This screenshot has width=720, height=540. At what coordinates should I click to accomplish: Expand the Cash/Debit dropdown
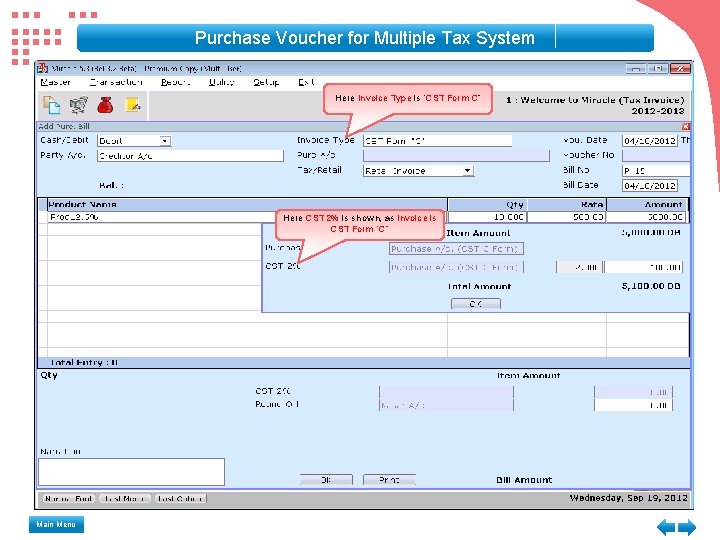pos(165,141)
